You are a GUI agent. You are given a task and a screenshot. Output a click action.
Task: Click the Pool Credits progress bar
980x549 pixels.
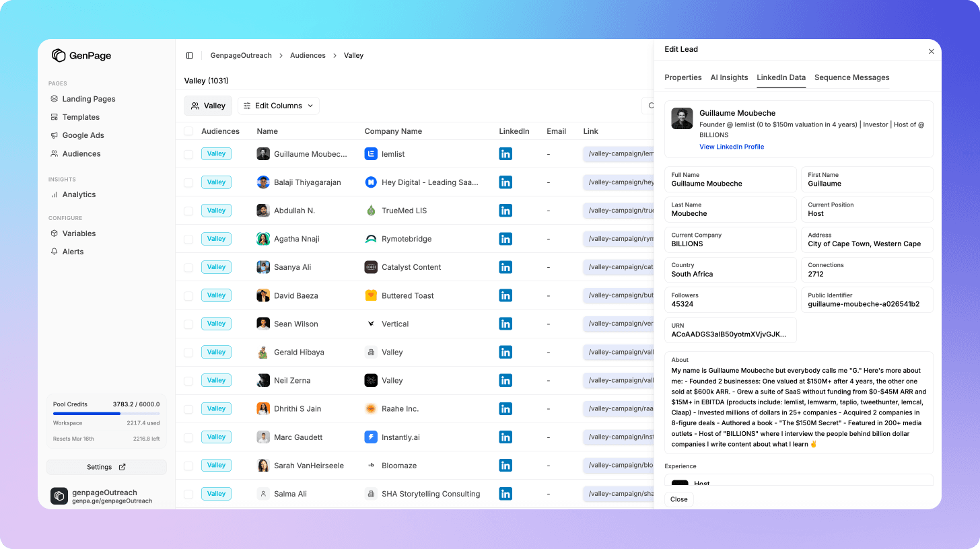[106, 414]
